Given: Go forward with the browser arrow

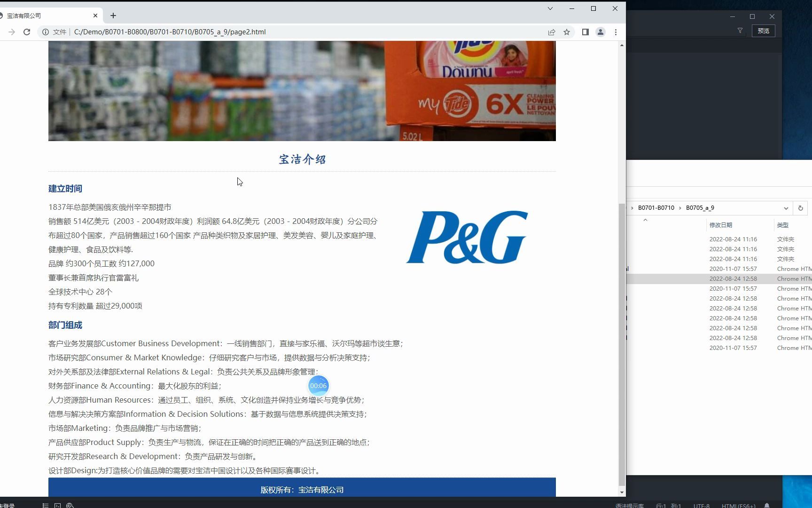Looking at the screenshot, I should tap(12, 32).
